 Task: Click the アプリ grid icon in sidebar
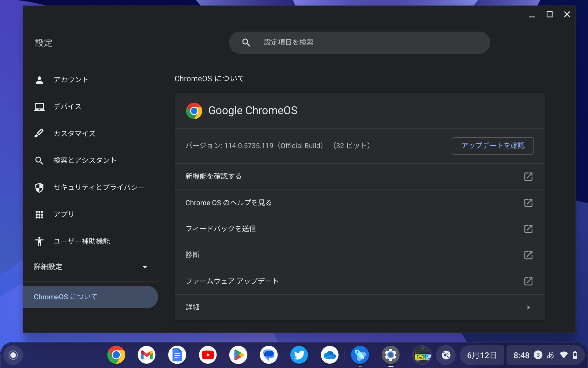click(39, 214)
